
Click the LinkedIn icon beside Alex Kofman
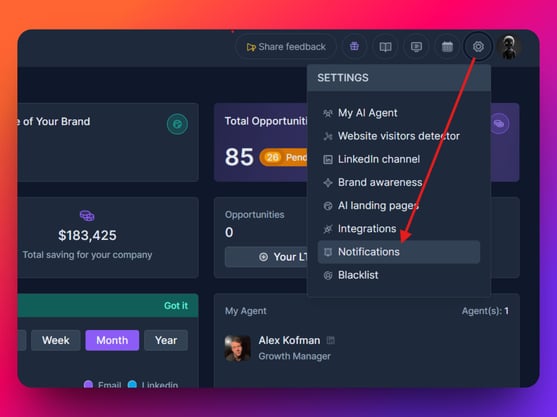(x=330, y=340)
